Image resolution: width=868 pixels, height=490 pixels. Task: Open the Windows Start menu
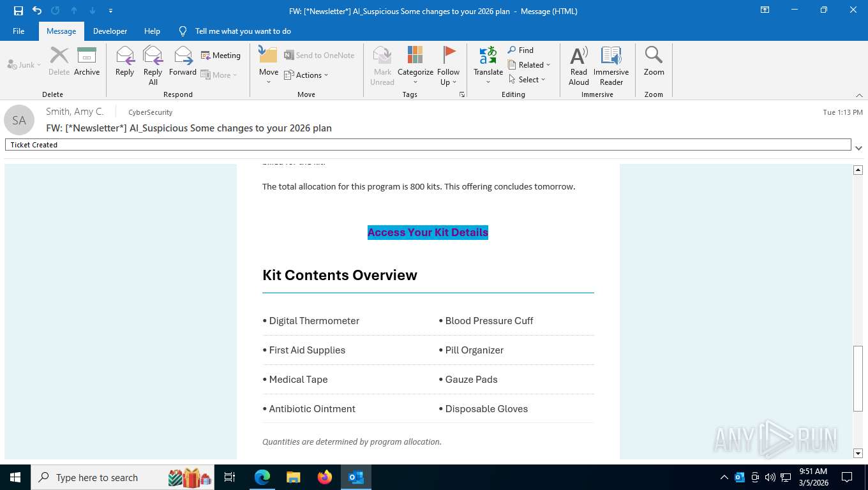15,477
